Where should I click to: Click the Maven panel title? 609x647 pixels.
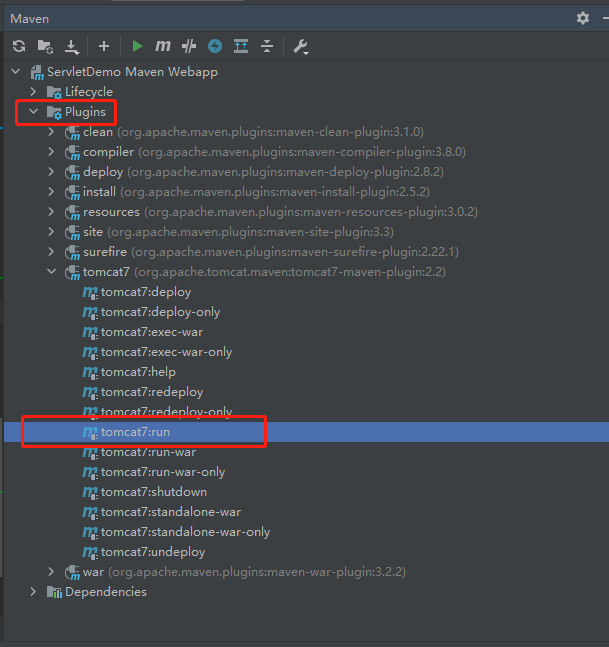point(30,19)
